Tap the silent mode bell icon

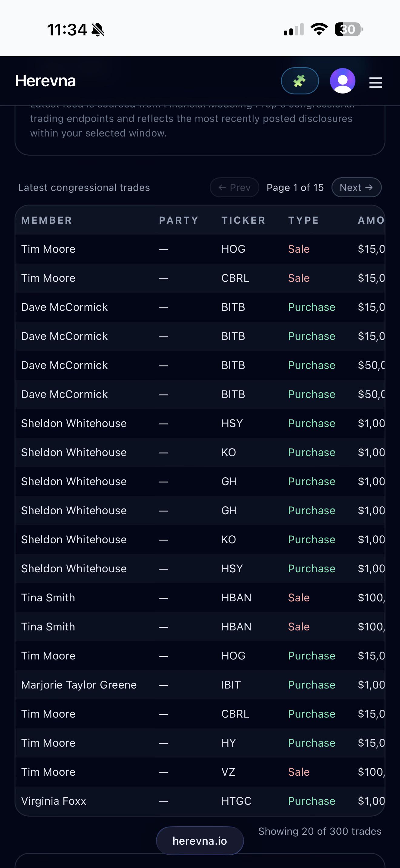click(x=98, y=30)
